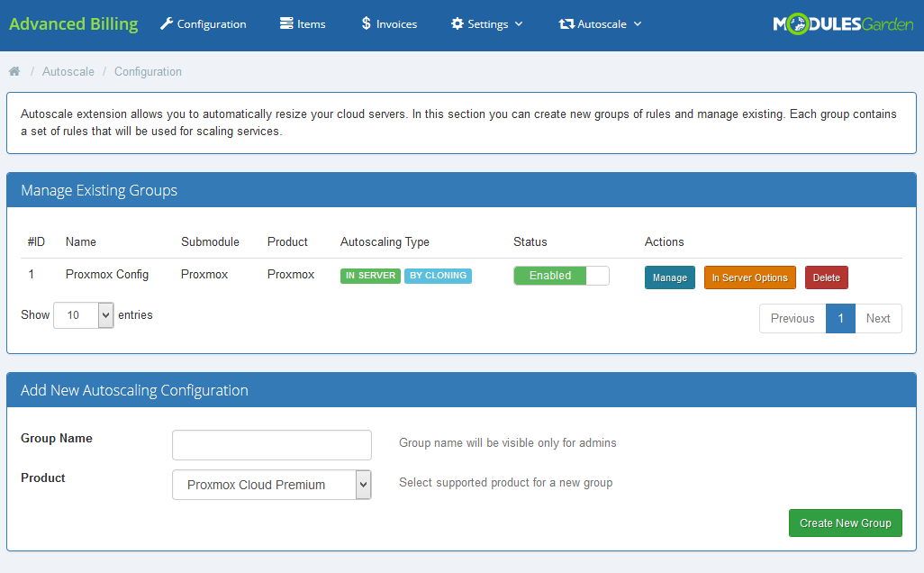Click the BY CLONING badge

(438, 276)
